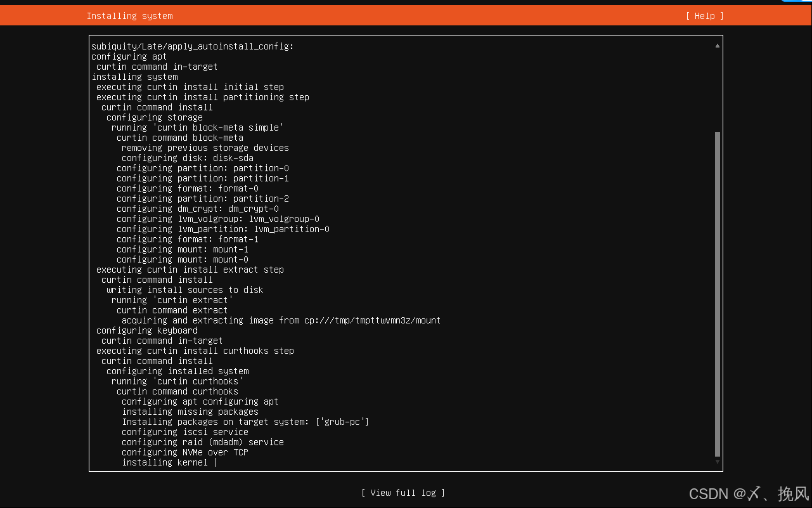Viewport: 812px width, 508px height.
Task: Select the 'configuring NVMe over TCP' entry
Action: pos(184,452)
